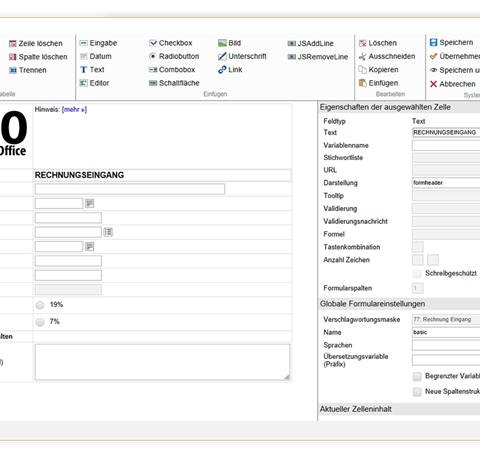This screenshot has height=460, width=480.
Task: Click the Tooltip property field
Action: [x=446, y=196]
